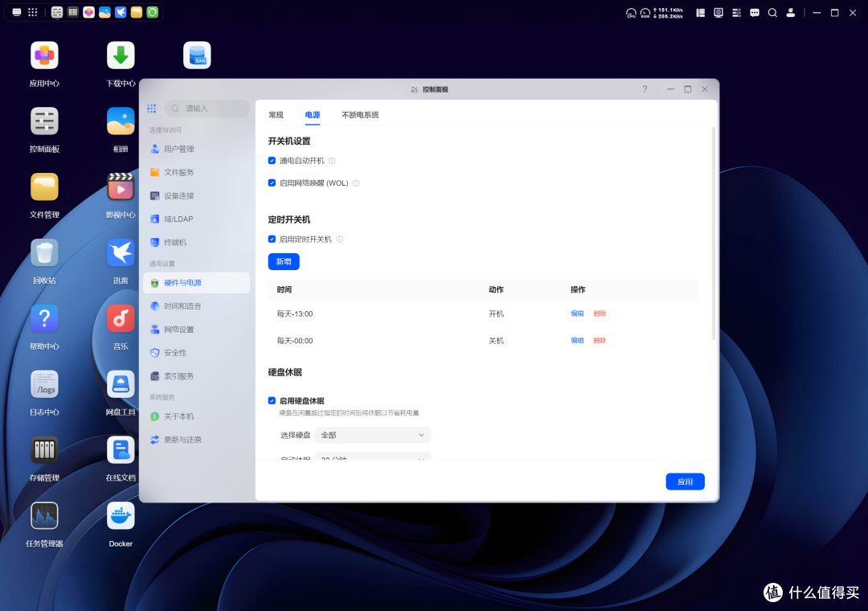Image resolution: width=868 pixels, height=611 pixels.
Task: Select 设备连接 in the sidebar
Action: 197,195
